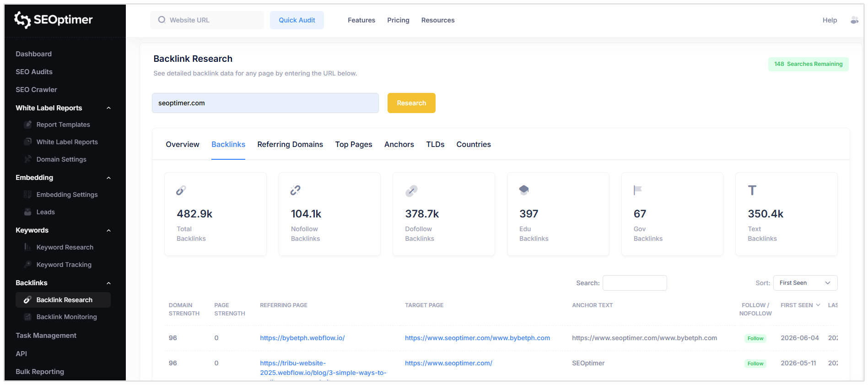Collapse the Keywords section chevron
Viewport: 868px width, 385px height.
click(108, 230)
